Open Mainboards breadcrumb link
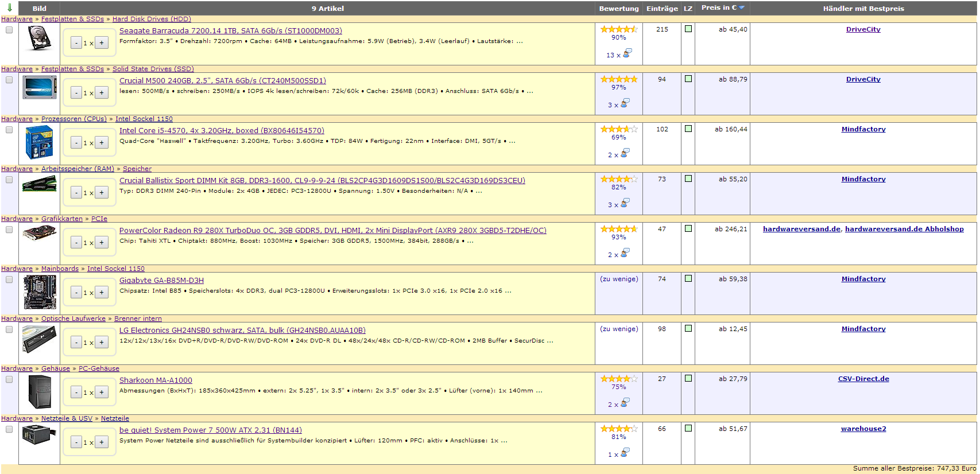Viewport: 980px width, 474px height. pos(60,269)
